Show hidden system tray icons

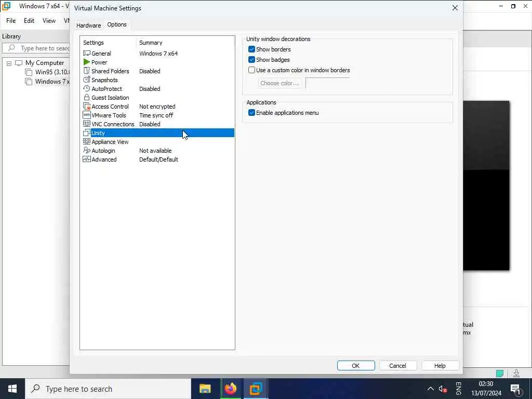click(430, 389)
